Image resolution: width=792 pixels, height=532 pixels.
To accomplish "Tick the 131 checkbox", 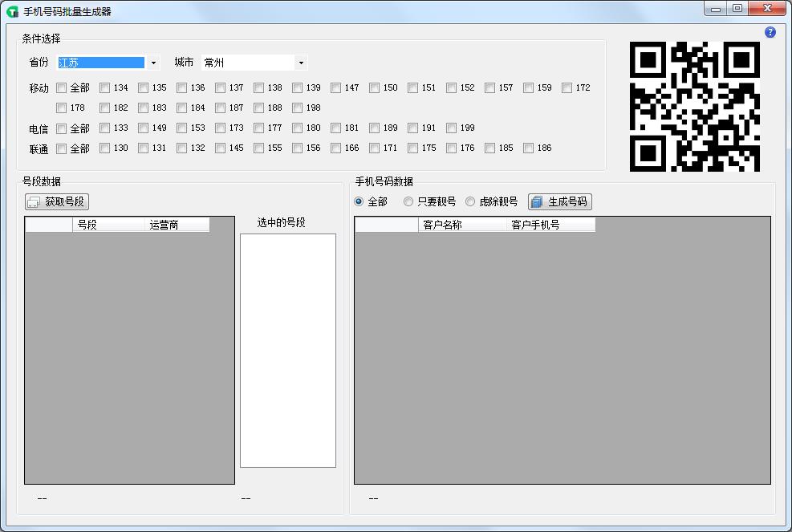I will (x=143, y=148).
